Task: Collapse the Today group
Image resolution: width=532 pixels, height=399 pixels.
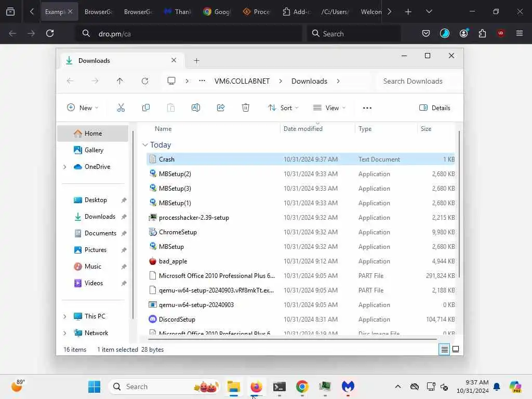Action: [145, 145]
